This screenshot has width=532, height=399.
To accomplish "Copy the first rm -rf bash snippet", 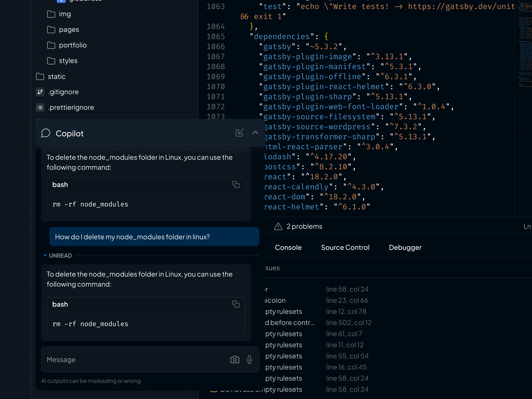I will point(236,185).
